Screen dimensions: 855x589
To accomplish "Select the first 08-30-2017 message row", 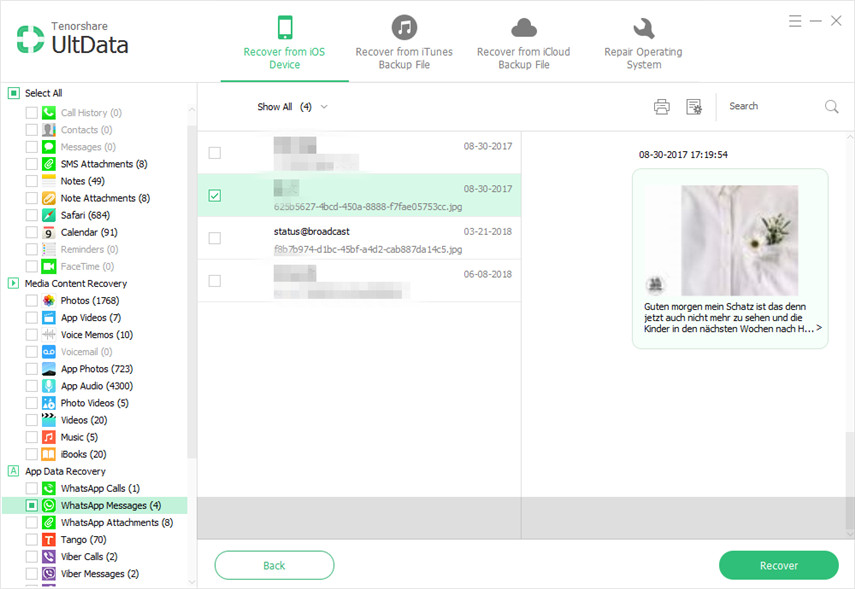I will click(359, 153).
